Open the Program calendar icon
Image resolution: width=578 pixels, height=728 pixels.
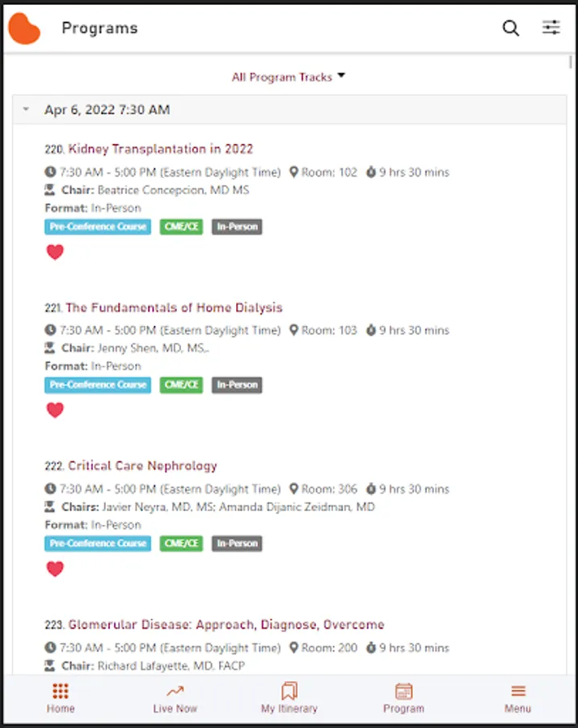[x=403, y=692]
